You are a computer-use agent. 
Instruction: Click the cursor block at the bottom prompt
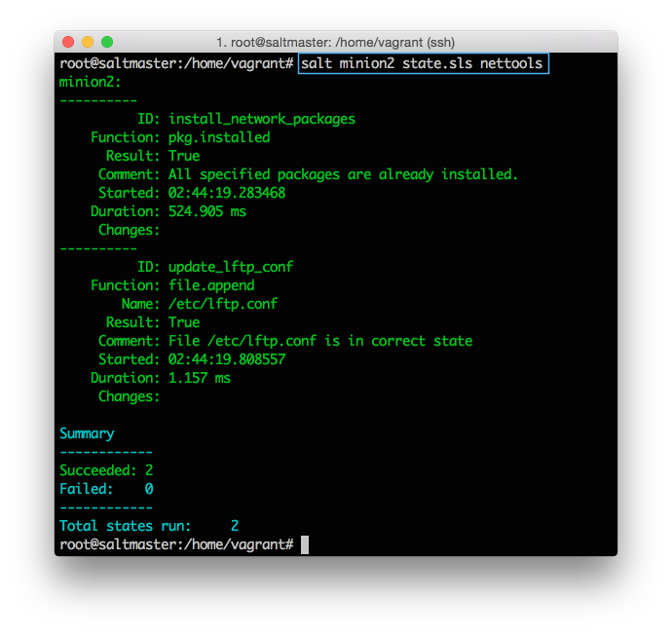tap(305, 544)
